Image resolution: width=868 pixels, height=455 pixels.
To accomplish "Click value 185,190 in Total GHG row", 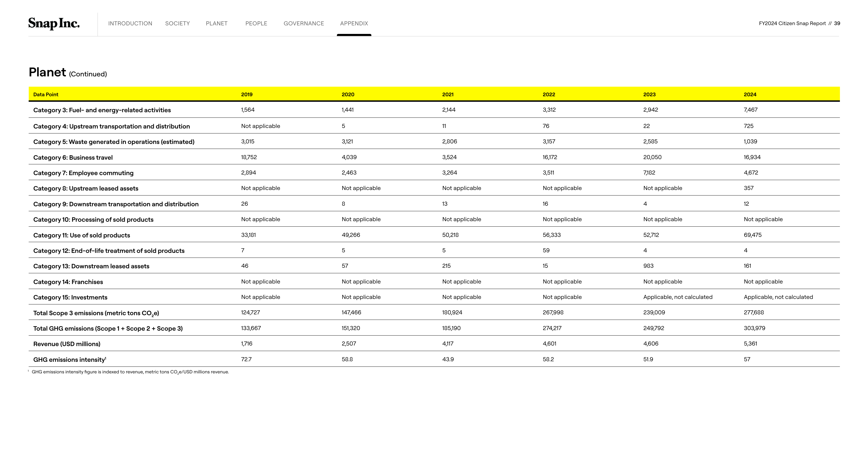I will tap(451, 328).
